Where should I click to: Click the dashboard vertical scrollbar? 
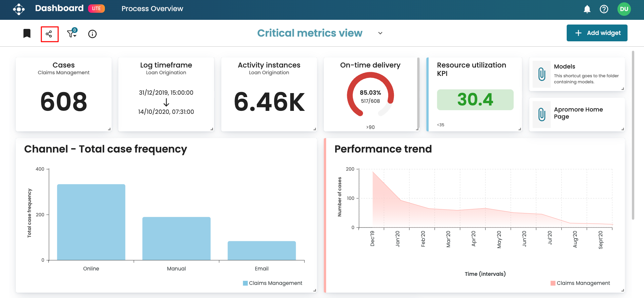click(x=633, y=134)
